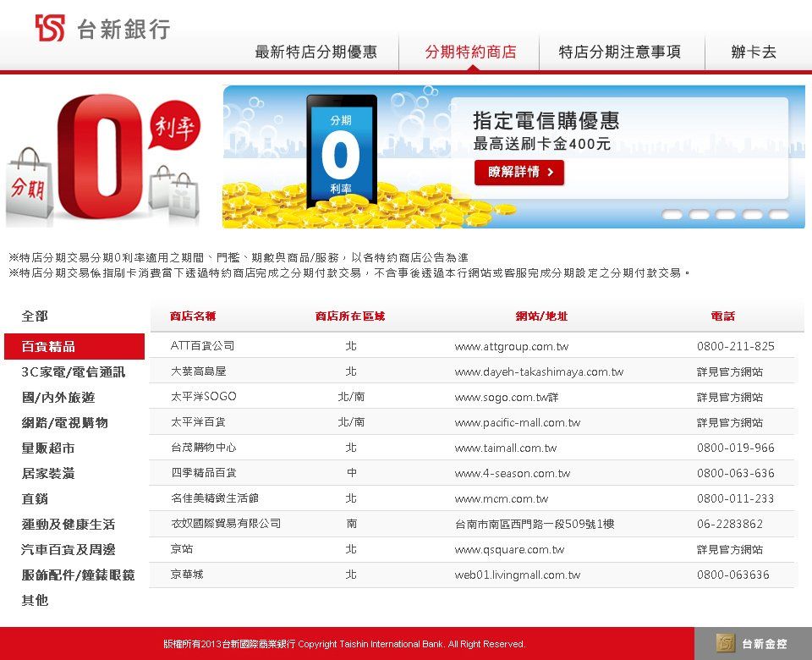The width and height of the screenshot is (812, 660).
Task: Click the 太平洋百貨 store name
Action: [198, 421]
